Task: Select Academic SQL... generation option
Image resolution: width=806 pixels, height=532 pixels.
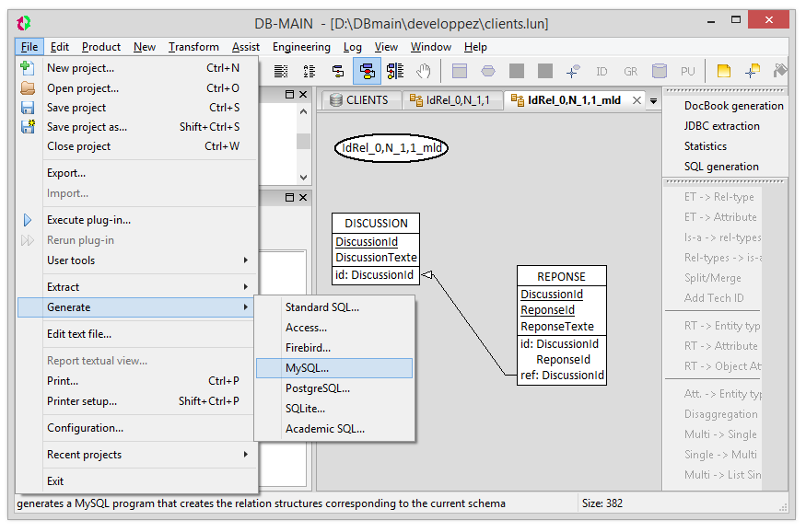Action: [334, 429]
